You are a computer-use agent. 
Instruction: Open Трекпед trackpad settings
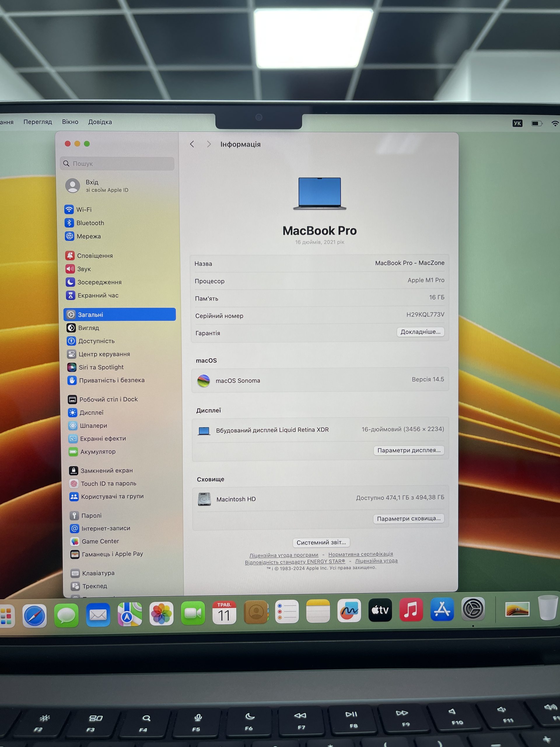click(89, 586)
